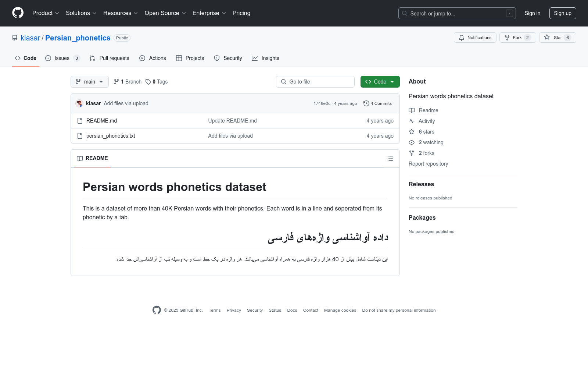Viewport: 588px width, 368px height.
Task: Click the eye icon beside 2 watching
Action: [412, 142]
